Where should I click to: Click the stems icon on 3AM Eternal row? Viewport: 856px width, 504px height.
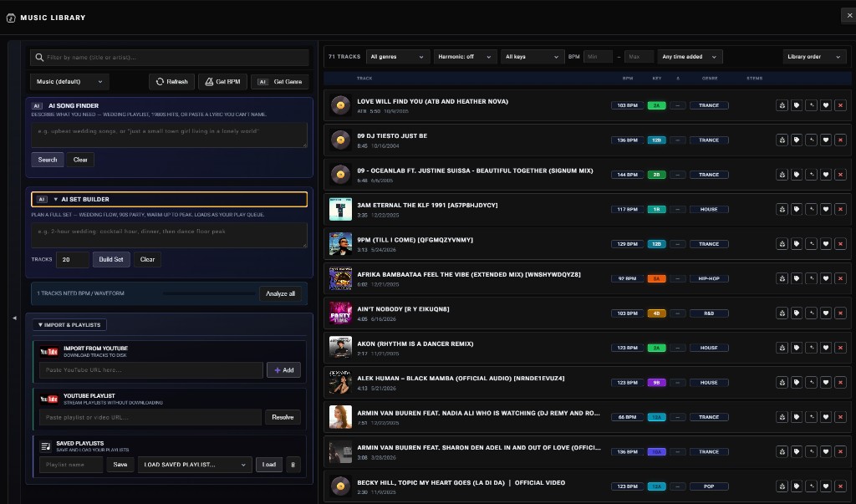(x=782, y=209)
